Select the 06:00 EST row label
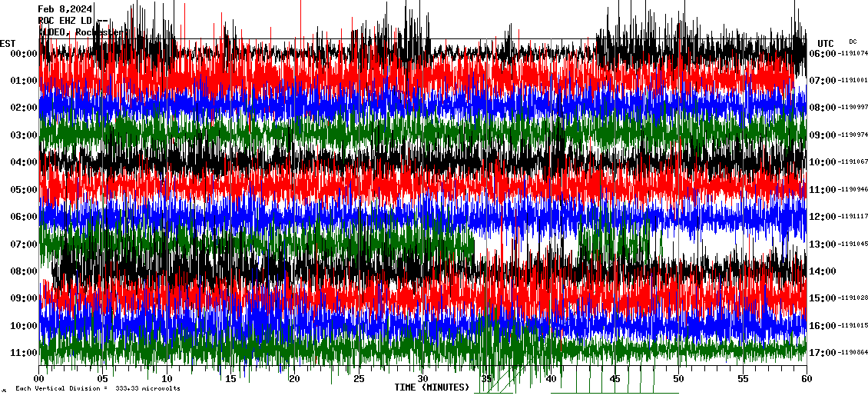Screen dimensions: 868x399 point(23,217)
